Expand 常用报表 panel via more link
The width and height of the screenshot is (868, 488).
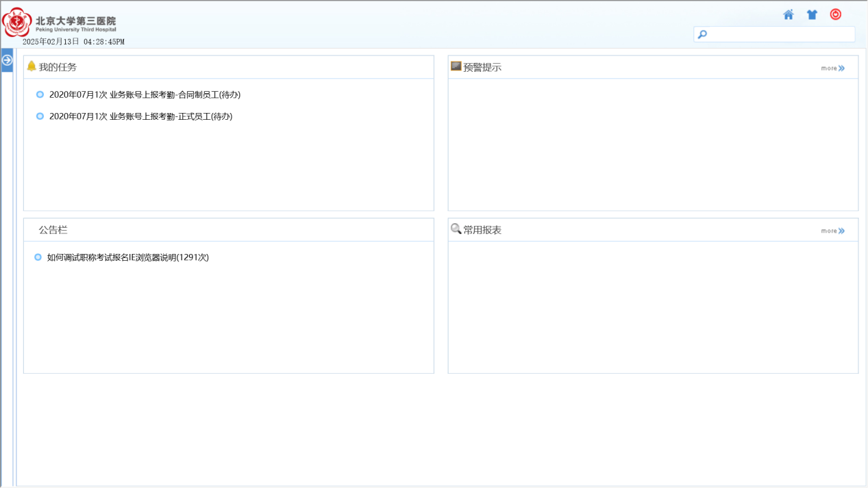click(x=832, y=231)
